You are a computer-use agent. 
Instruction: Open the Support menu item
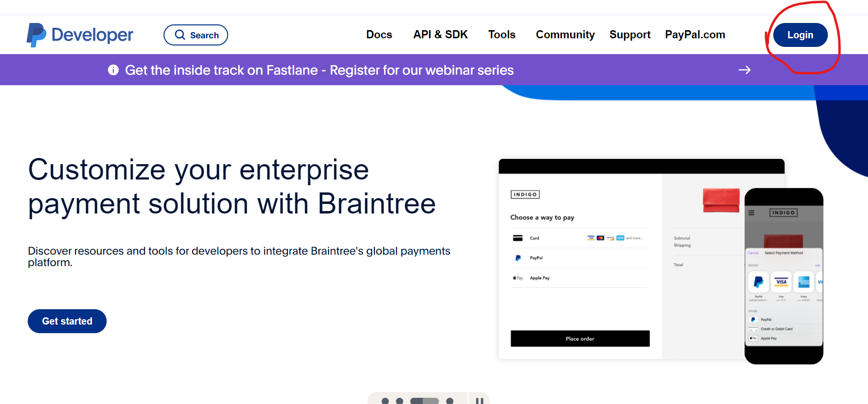[630, 34]
